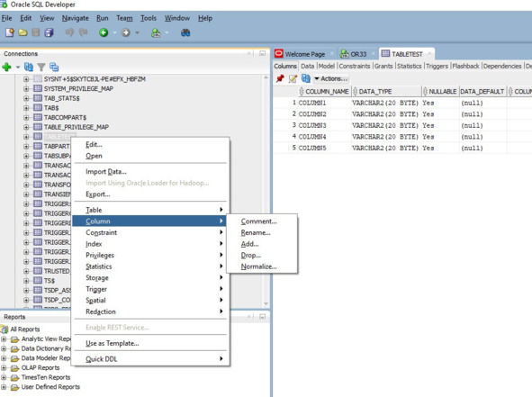The image size is (532, 397).
Task: Open the New Connection dropdown arrow
Action: click(18, 68)
